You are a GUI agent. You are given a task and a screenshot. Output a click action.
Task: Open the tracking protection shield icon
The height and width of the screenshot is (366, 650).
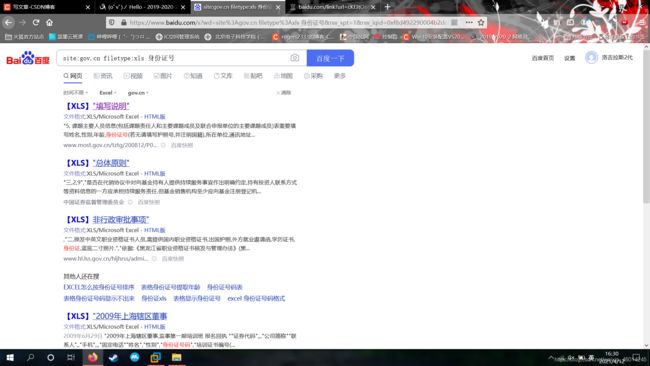coord(112,22)
